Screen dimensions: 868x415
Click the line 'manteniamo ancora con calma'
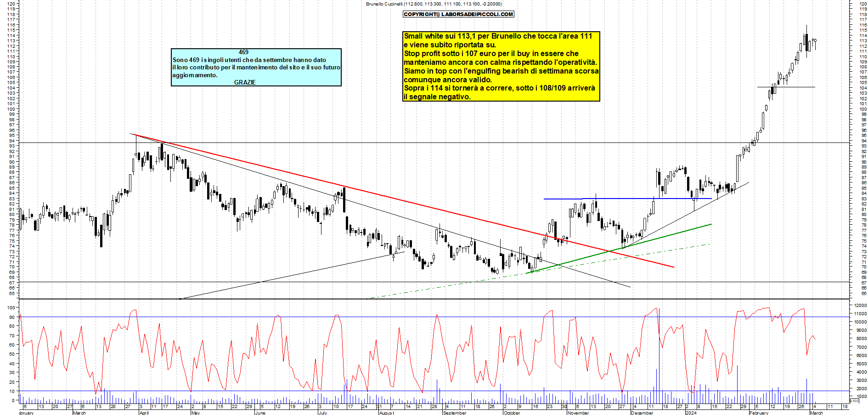(501, 62)
